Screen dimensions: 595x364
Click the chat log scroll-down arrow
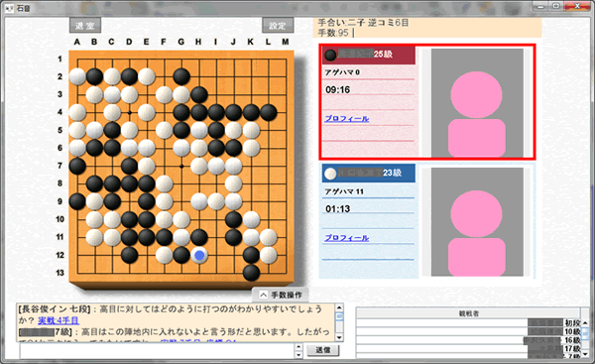pos(339,337)
